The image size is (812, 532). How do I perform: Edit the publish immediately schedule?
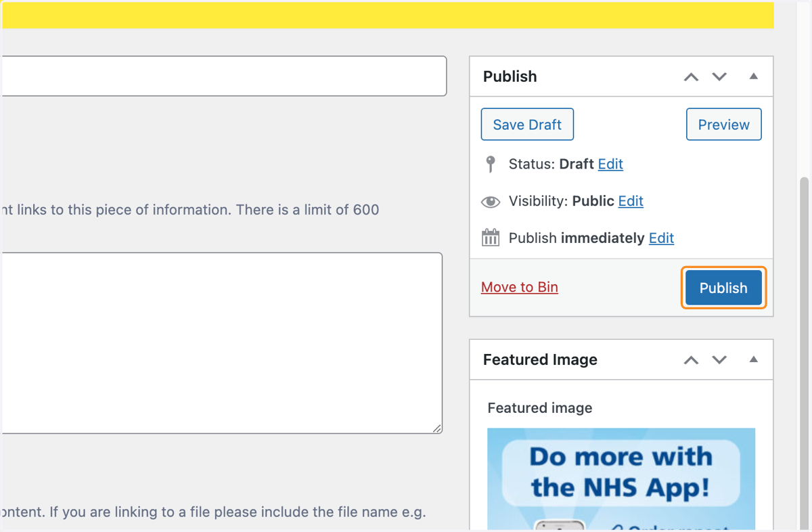tap(661, 238)
